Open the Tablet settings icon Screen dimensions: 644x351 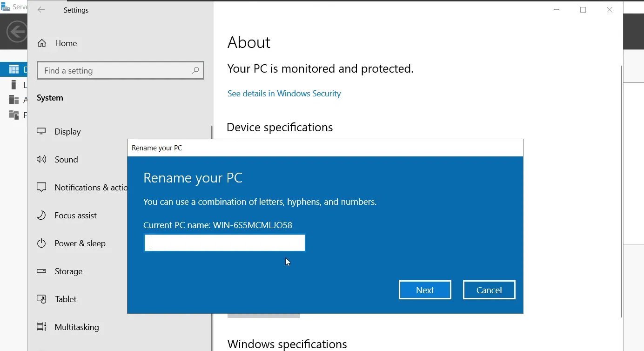click(x=41, y=299)
